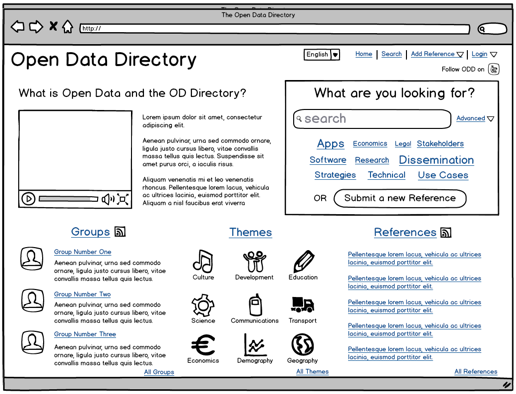Open Search in top navigation

[x=391, y=54]
